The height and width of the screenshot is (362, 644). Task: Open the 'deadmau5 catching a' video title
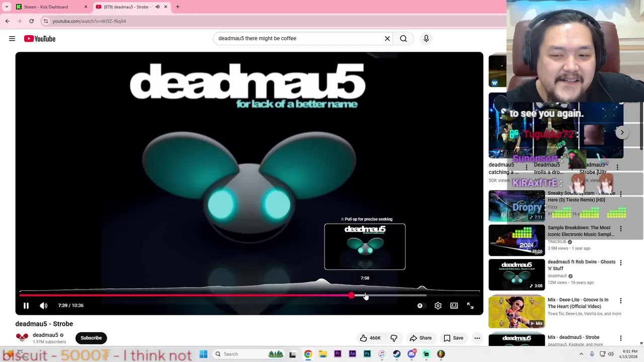point(503,168)
